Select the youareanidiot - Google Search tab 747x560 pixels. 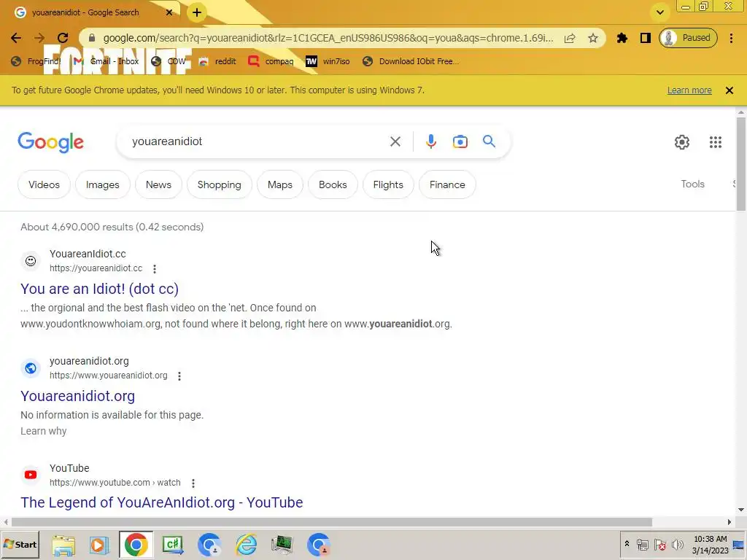[86, 12]
